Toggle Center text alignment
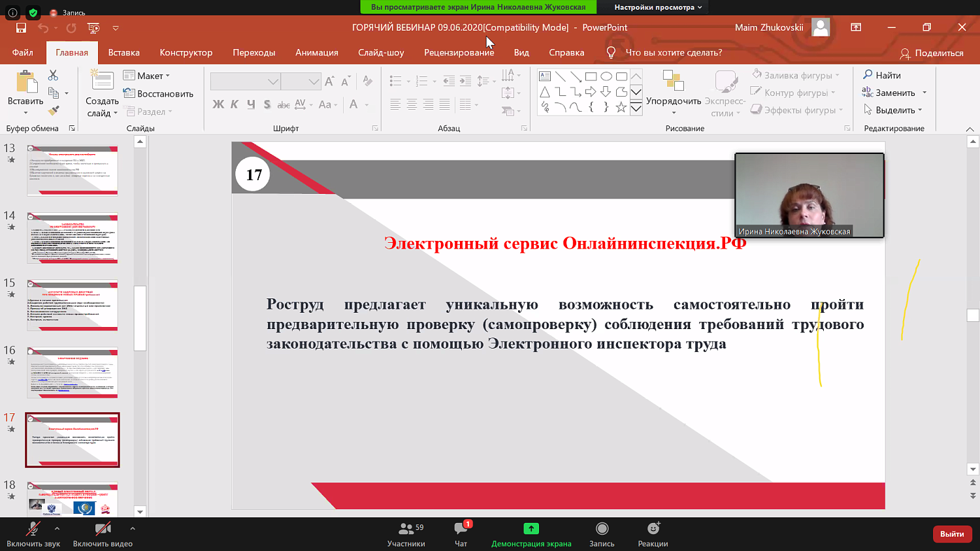 pos(412,104)
